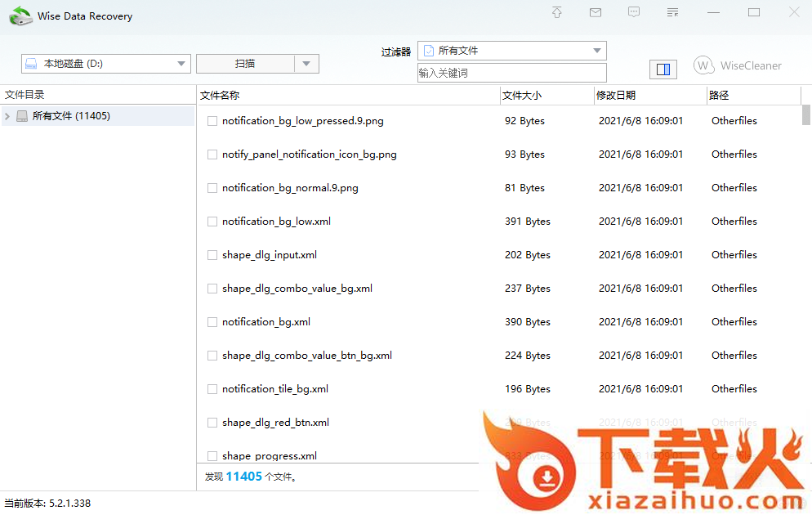Click the 输入关键词 keyword search field
812x515 pixels.
point(511,73)
